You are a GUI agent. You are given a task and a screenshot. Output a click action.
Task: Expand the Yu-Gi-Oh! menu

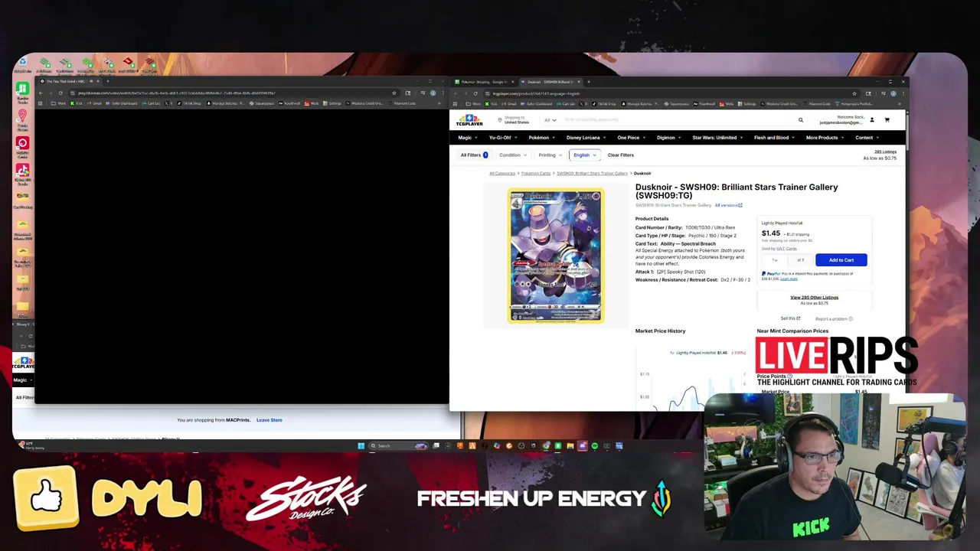tap(504, 138)
